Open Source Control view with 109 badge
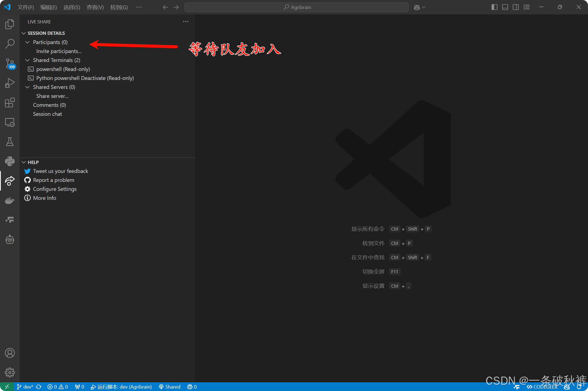Image resolution: width=588 pixels, height=391 pixels. click(10, 64)
